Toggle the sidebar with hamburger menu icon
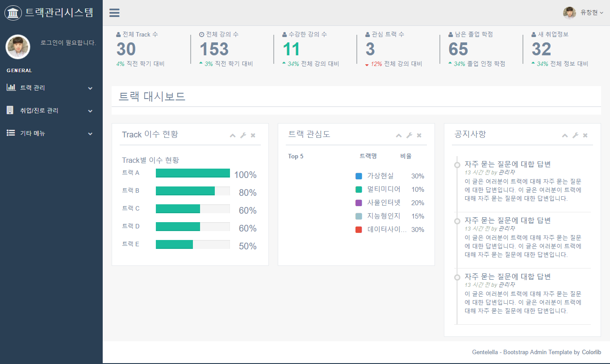The image size is (610, 364). [x=114, y=12]
